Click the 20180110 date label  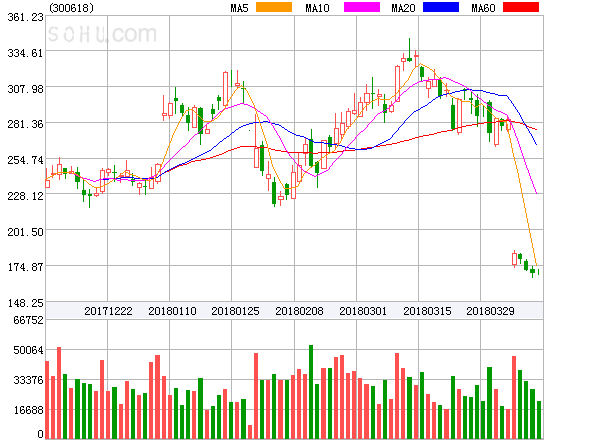tap(172, 311)
